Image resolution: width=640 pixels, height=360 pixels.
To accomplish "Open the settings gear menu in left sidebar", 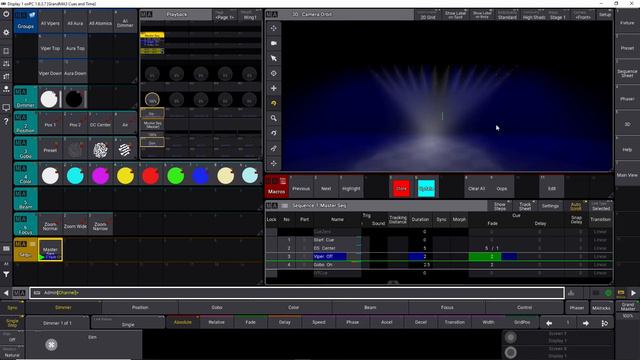I will point(6,32).
